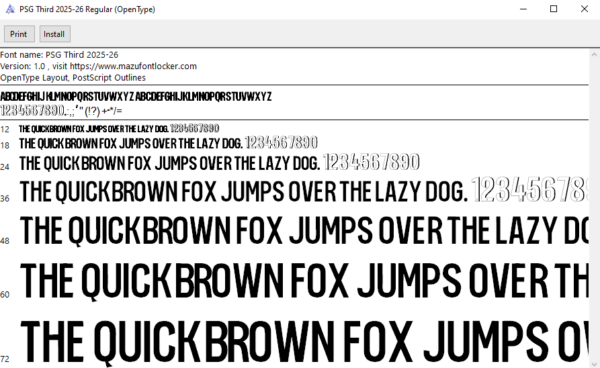Click the size 48 label
Image resolution: width=600 pixels, height=368 pixels.
click(5, 241)
